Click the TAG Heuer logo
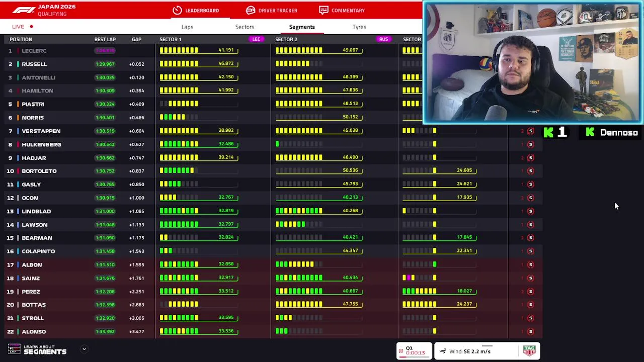Viewport: 644px width, 362px height. [529, 351]
